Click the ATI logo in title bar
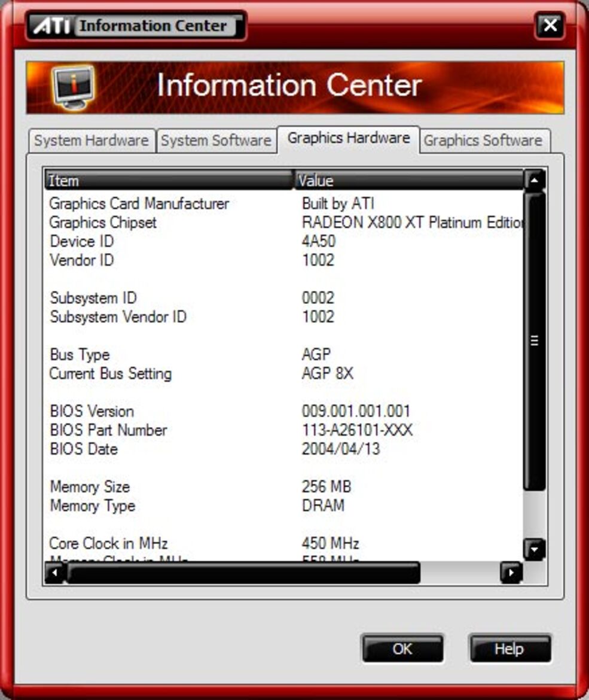Viewport: 589px width, 700px height. (52, 26)
